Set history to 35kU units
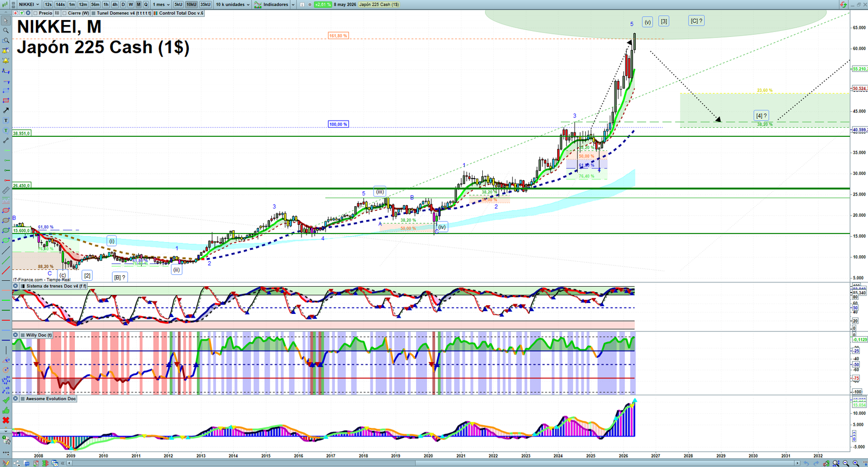The image size is (868, 467). pos(205,4)
